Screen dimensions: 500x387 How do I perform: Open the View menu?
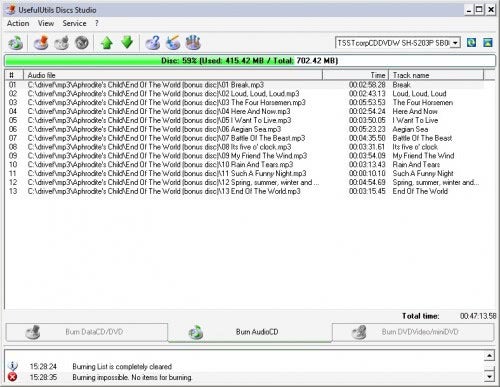[46, 23]
